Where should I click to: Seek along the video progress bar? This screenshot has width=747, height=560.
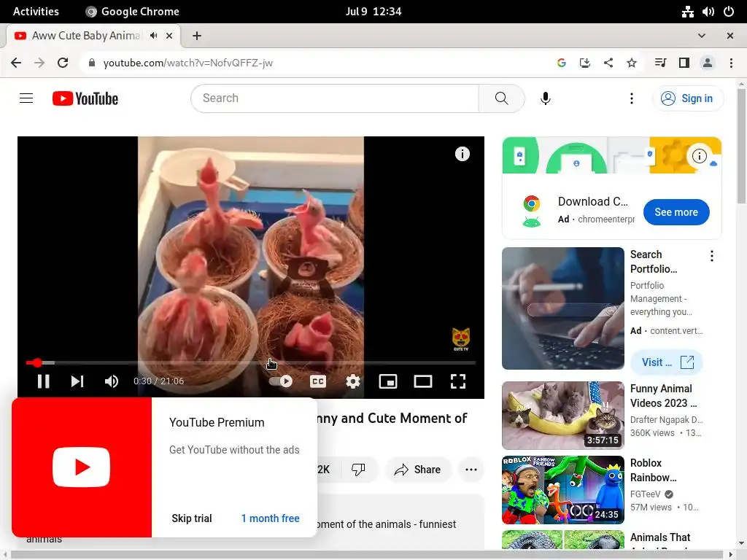251,363
